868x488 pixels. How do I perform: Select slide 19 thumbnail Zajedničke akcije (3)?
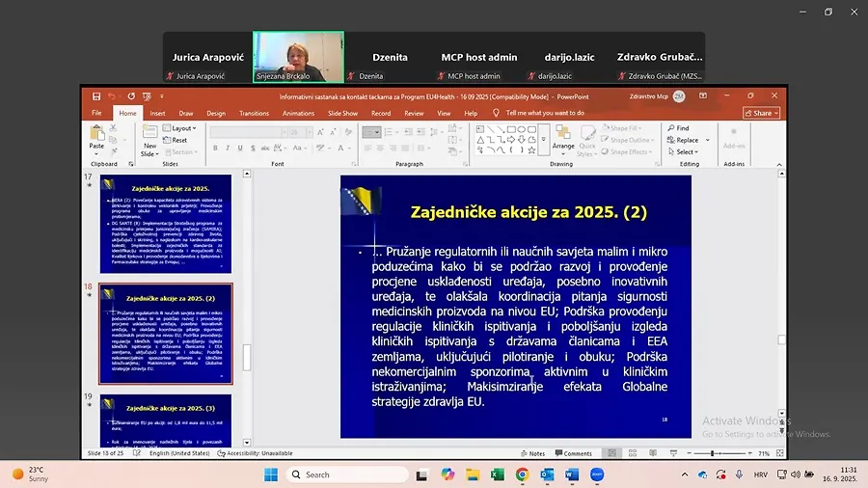tap(166, 420)
